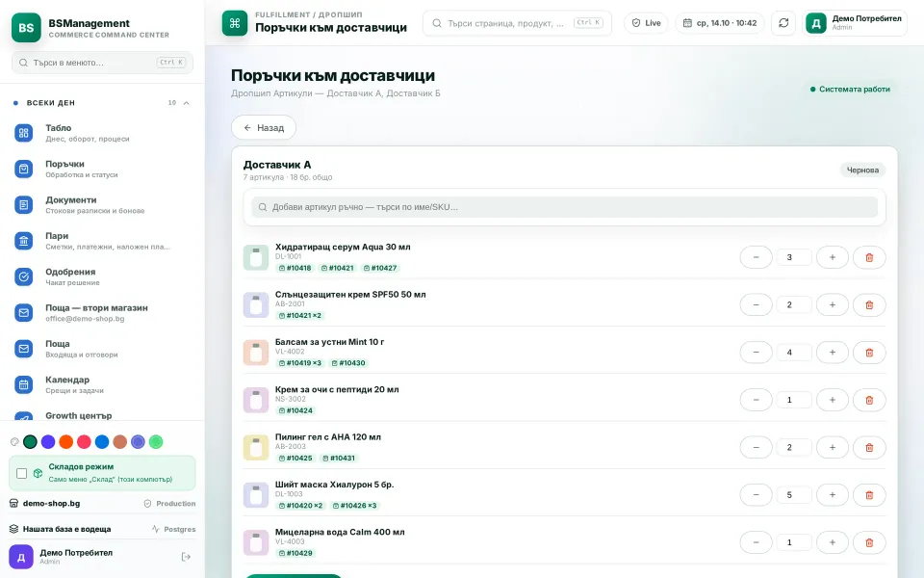Increase quantity for Хидратиращ серум Aqua
The image size is (924, 578).
pos(832,257)
